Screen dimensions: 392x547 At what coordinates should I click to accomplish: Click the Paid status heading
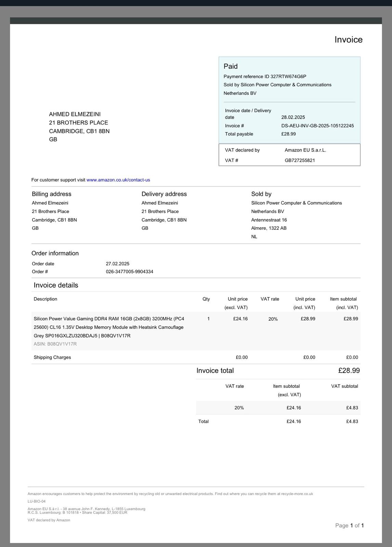pos(231,66)
